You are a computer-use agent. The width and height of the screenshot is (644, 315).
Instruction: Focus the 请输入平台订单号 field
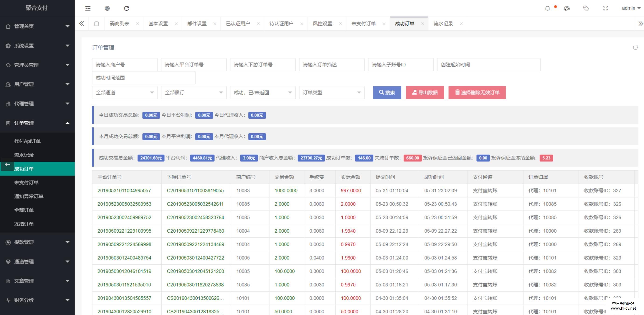point(193,65)
